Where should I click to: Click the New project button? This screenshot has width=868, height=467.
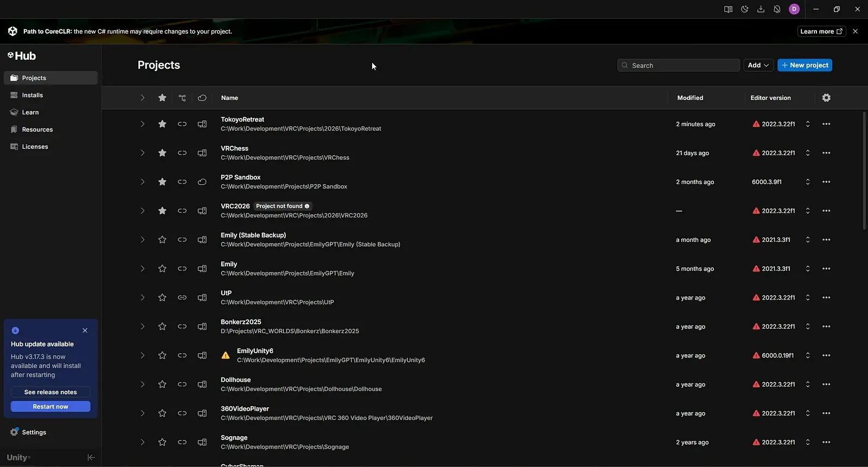(805, 65)
